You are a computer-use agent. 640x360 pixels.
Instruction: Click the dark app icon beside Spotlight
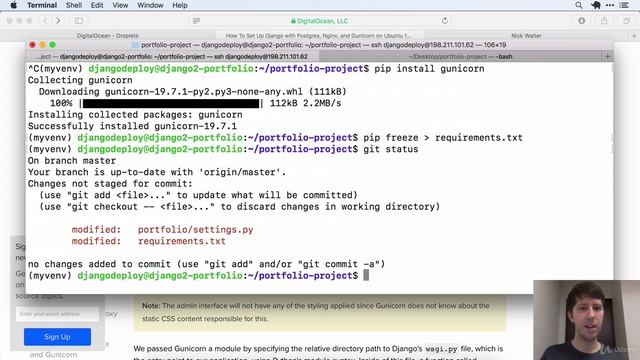click(596, 5)
